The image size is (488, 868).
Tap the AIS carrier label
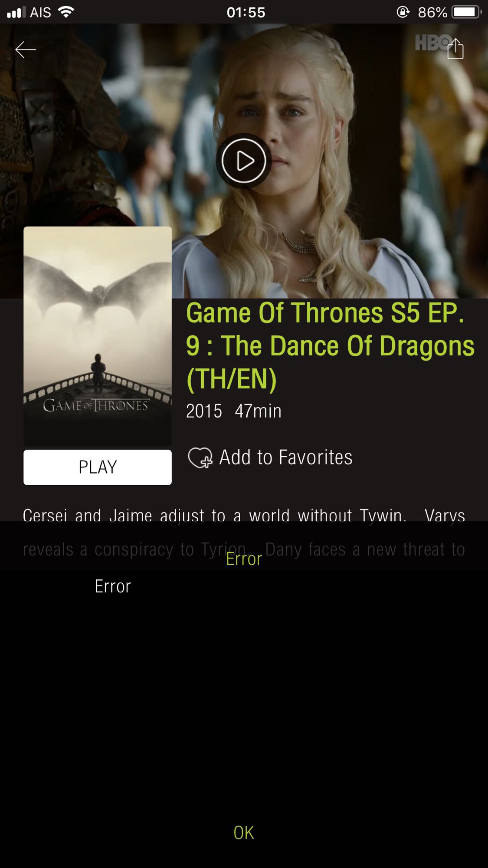point(40,13)
